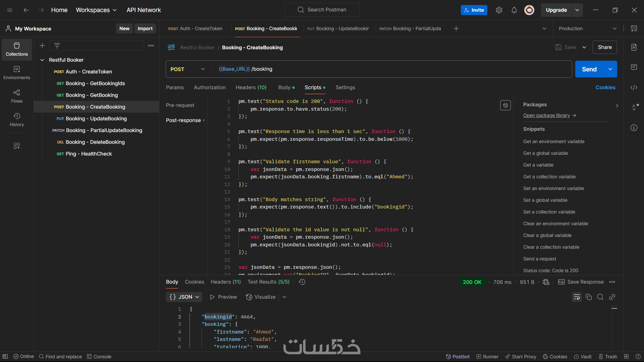Click the notifications bell icon
The image size is (644, 362).
pyautogui.click(x=514, y=10)
